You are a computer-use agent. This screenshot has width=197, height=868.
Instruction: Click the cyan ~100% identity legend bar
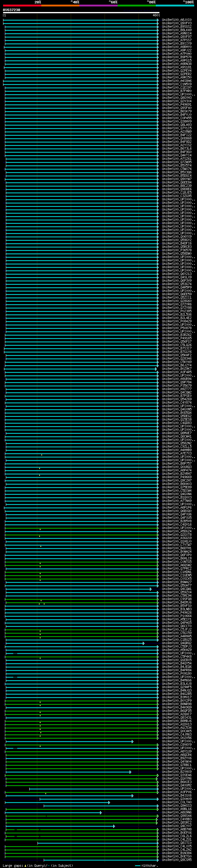click(x=175, y=6)
